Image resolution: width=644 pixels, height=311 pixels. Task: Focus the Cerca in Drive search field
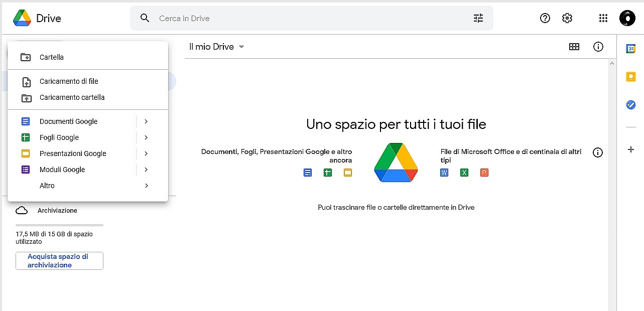tap(311, 18)
